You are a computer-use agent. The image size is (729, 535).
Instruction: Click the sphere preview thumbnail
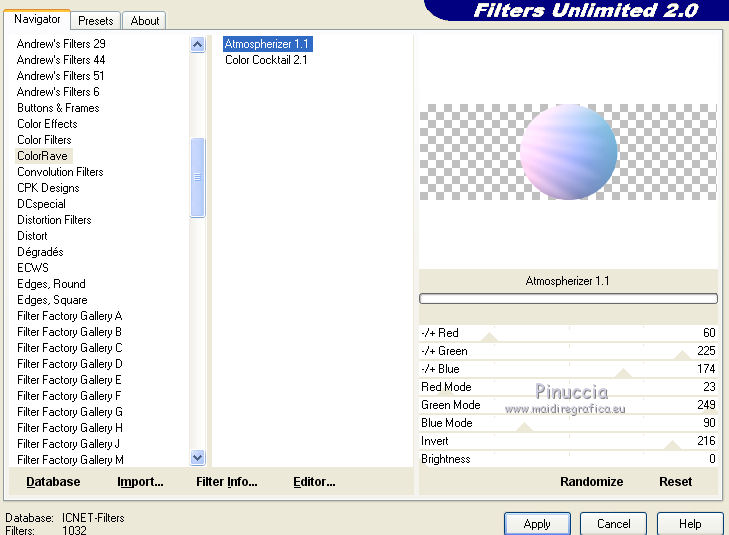coord(568,152)
